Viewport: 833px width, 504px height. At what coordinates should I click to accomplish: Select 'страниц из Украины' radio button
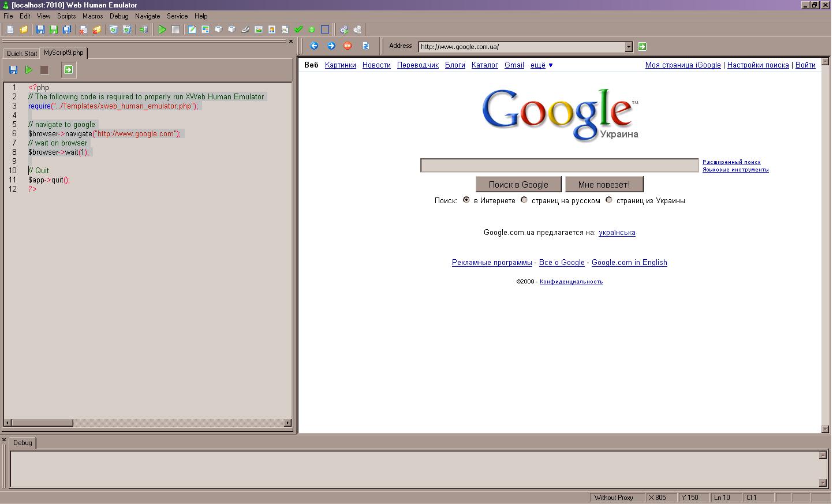pyautogui.click(x=609, y=200)
